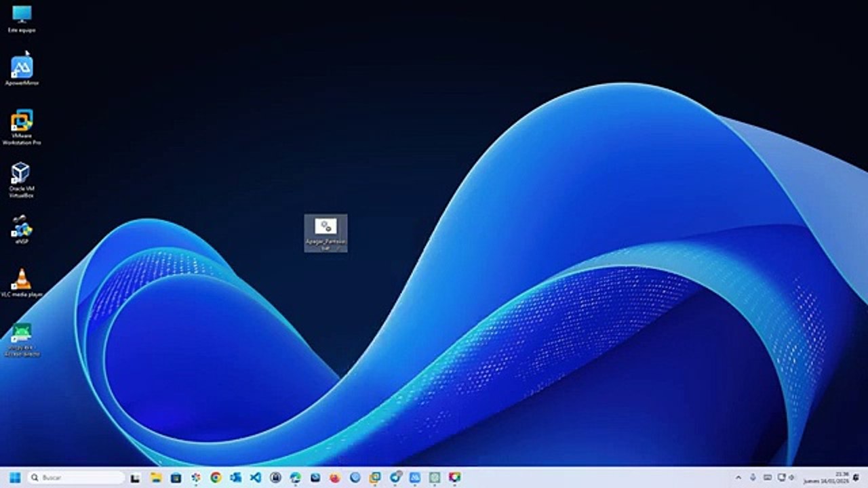The height and width of the screenshot is (488, 868).
Task: Select the VLC media player shortcut
Action: pyautogui.click(x=22, y=283)
